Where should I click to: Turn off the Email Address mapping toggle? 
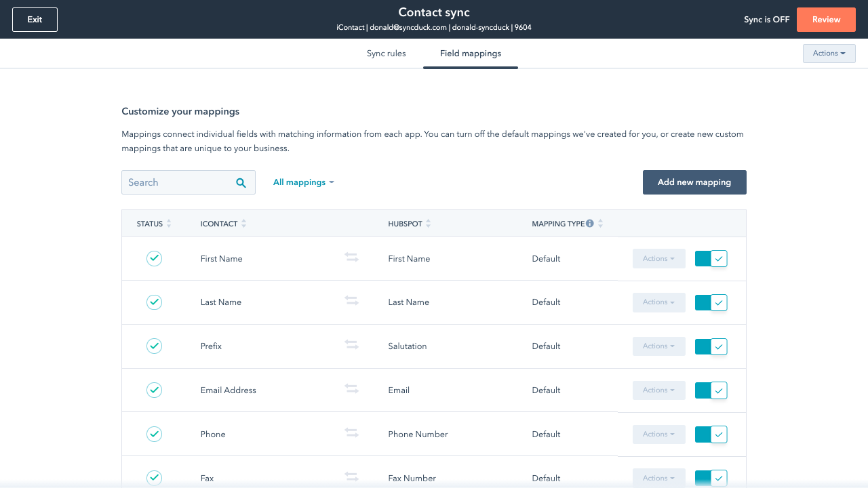[711, 390]
